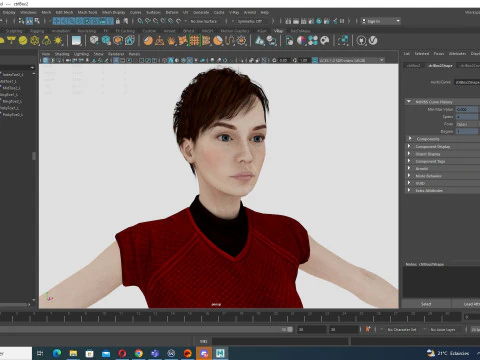The image size is (480, 360).
Task: Click the orange sphere material shelf icon
Action: [148, 41]
